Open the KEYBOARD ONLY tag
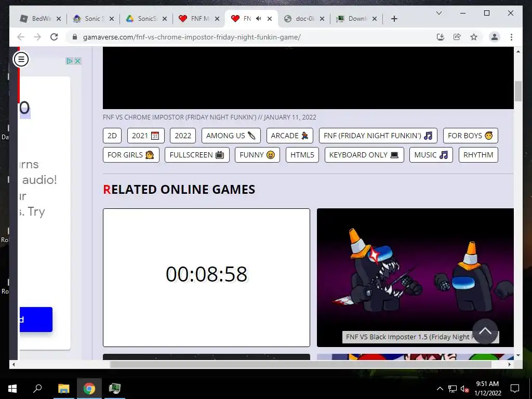Image resolution: width=532 pixels, height=399 pixels. coord(364,155)
